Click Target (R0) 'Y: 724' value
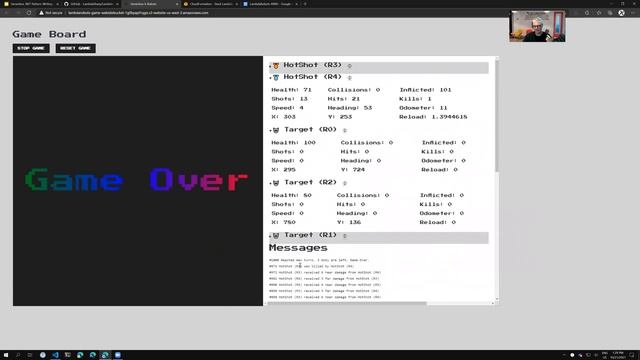The height and width of the screenshot is (360, 640). point(353,169)
